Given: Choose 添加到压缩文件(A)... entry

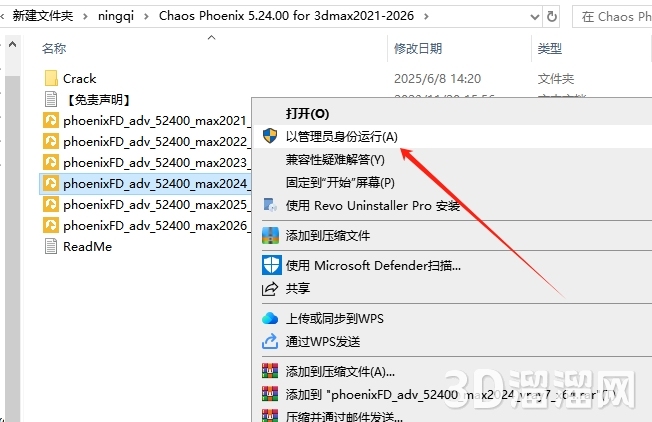Looking at the screenshot, I should coord(340,371).
